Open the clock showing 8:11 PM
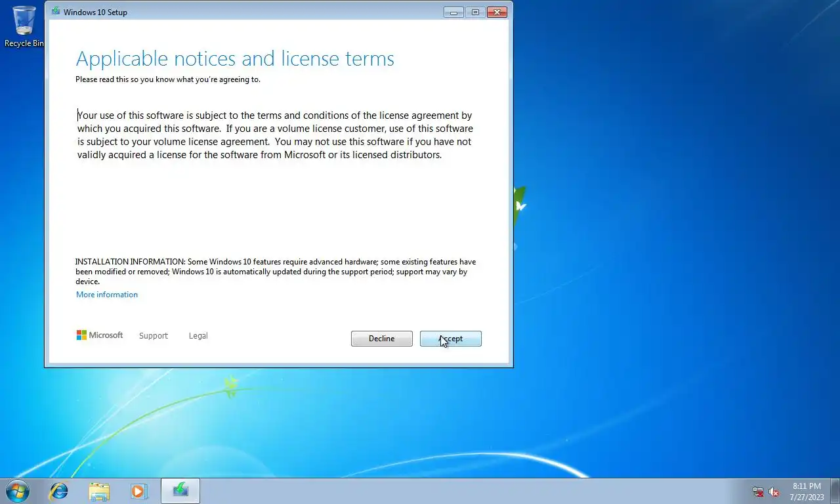The width and height of the screenshot is (840, 504). coord(807,492)
